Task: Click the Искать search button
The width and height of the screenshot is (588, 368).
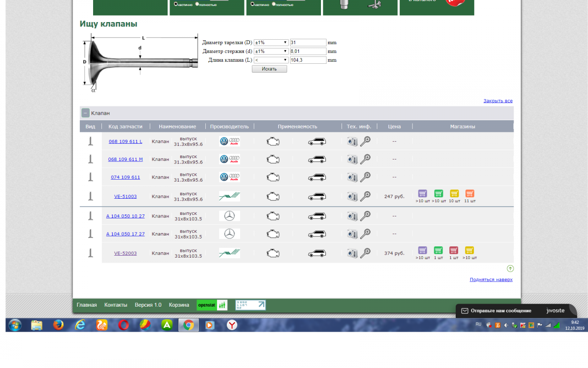Action: pyautogui.click(x=269, y=69)
